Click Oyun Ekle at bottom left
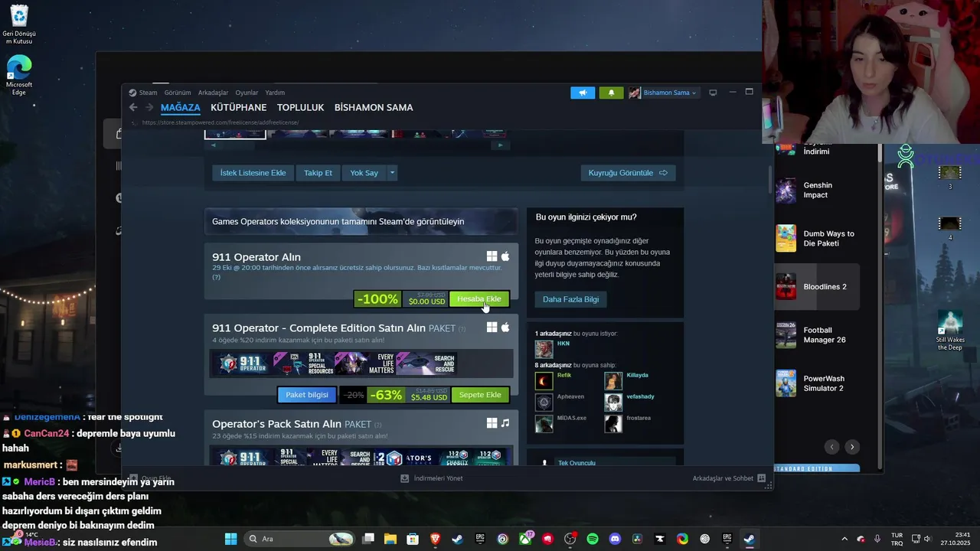 point(150,478)
